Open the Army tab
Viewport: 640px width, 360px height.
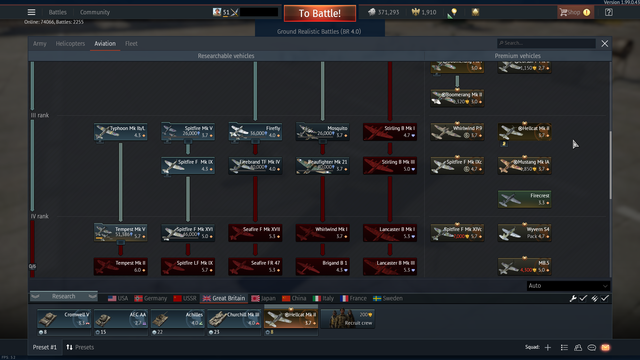40,44
